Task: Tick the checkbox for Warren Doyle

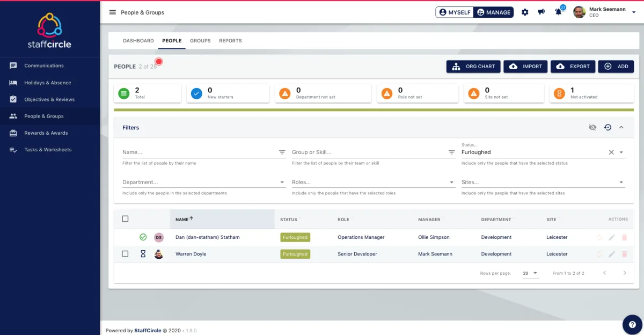Action: coord(126,254)
